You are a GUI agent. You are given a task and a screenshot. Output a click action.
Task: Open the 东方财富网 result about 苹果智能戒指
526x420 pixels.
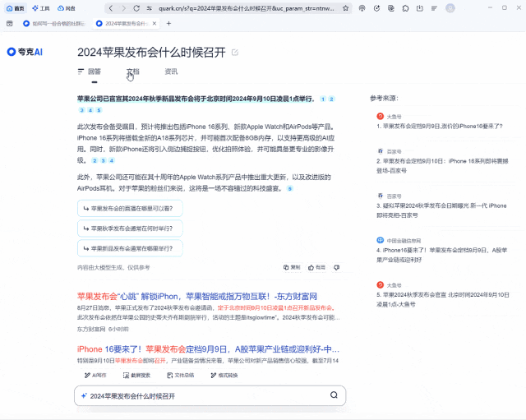pos(197,297)
